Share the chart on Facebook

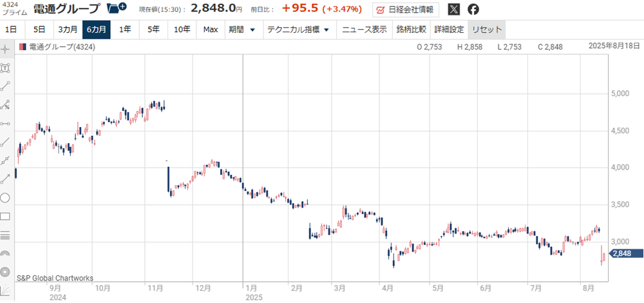pyautogui.click(x=473, y=9)
